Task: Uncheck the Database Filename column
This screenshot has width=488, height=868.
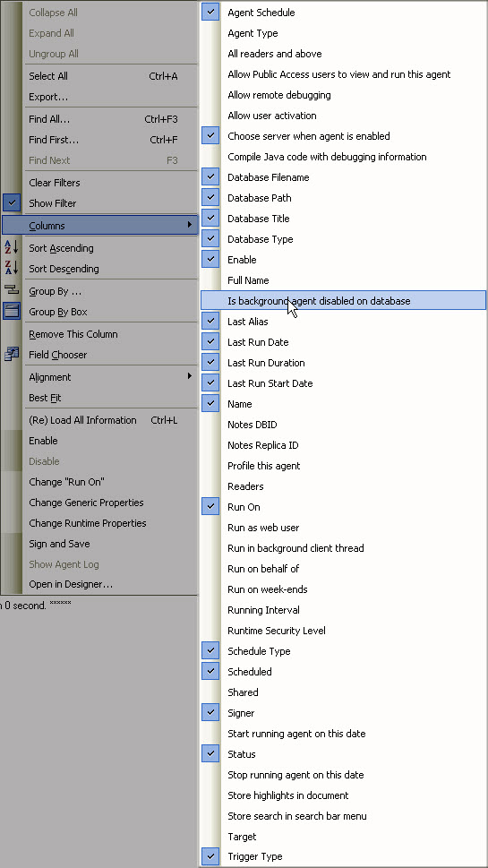Action: (x=210, y=177)
